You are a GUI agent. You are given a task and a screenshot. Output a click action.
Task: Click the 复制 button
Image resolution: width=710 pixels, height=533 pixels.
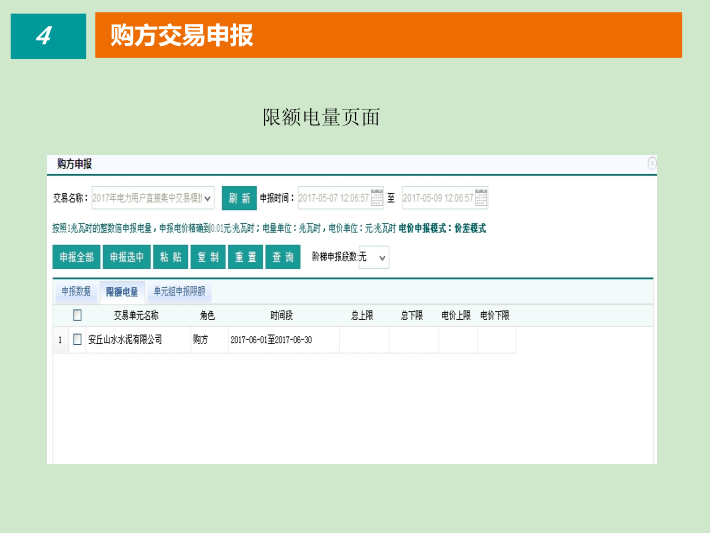[x=208, y=258]
